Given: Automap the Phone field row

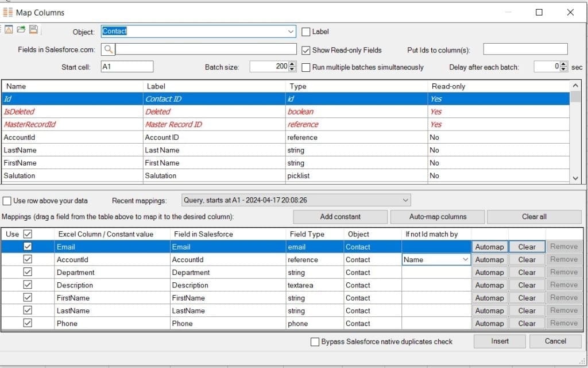Looking at the screenshot, I should [489, 323].
